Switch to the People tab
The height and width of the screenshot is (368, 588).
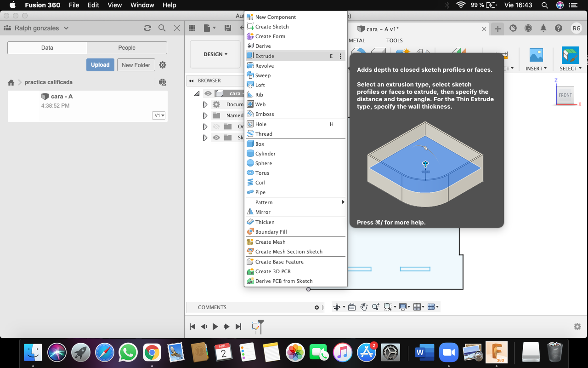click(x=127, y=48)
